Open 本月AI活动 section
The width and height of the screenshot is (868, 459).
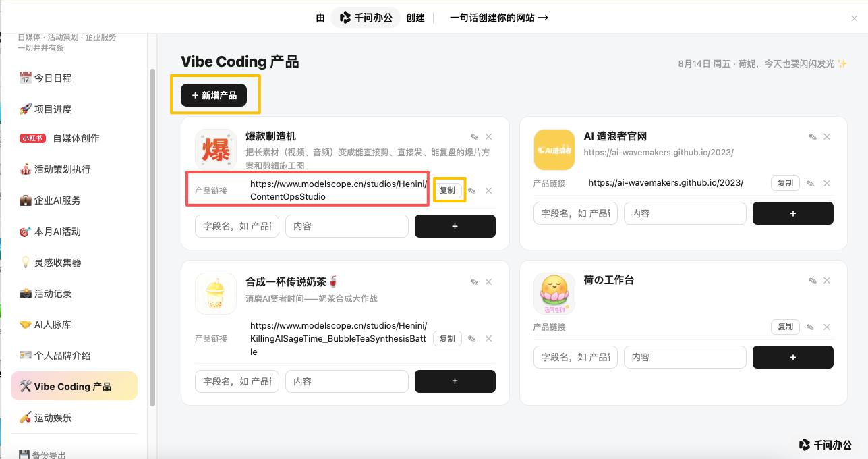pos(74,232)
